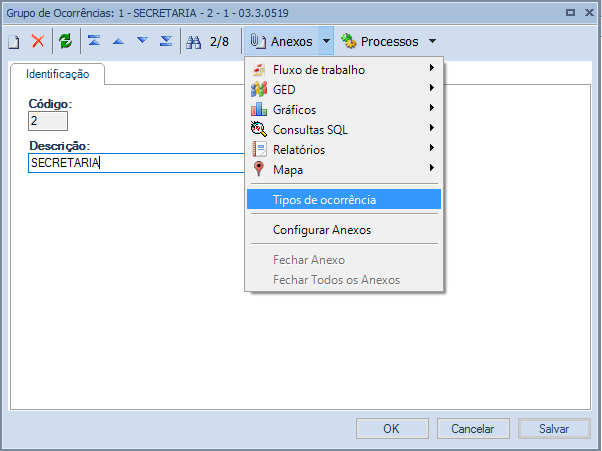Focus the Descrição text field
Image resolution: width=602 pixels, height=451 pixels.
coord(137,163)
